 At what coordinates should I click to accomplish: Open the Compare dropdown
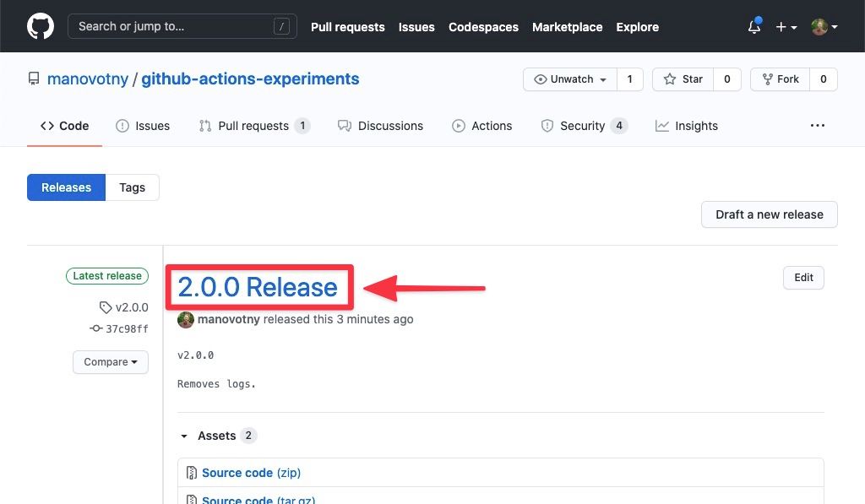tap(111, 361)
